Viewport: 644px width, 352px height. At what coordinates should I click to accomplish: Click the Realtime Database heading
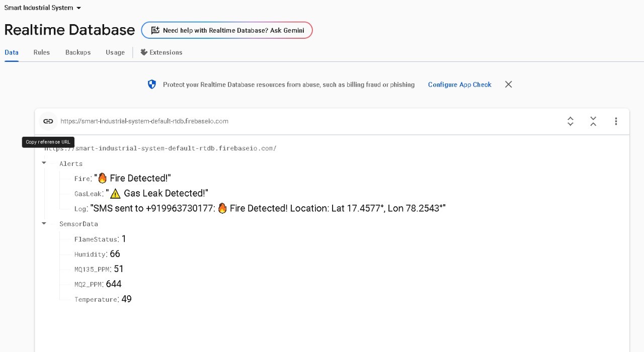(x=69, y=30)
